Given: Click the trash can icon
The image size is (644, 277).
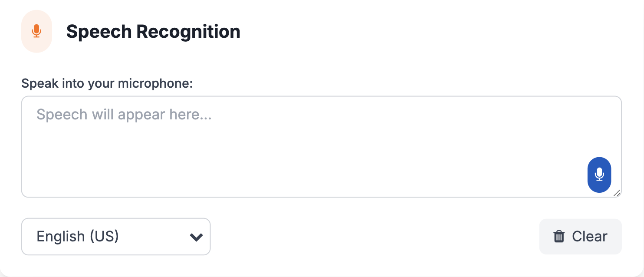Looking at the screenshot, I should coord(559,237).
